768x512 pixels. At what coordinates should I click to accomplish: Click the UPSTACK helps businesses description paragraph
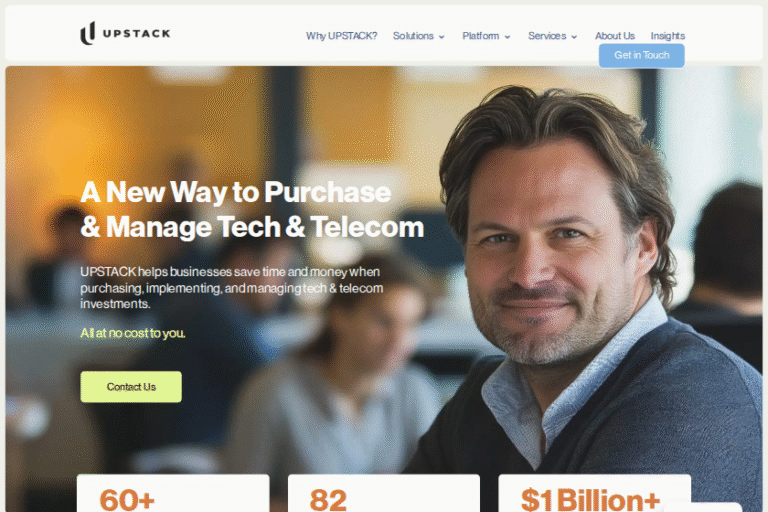pos(231,288)
